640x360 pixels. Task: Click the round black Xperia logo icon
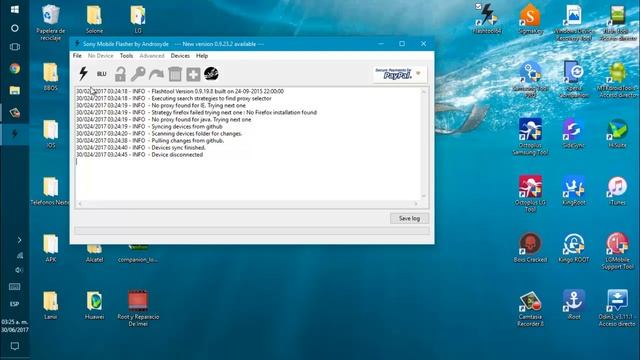pos(211,73)
